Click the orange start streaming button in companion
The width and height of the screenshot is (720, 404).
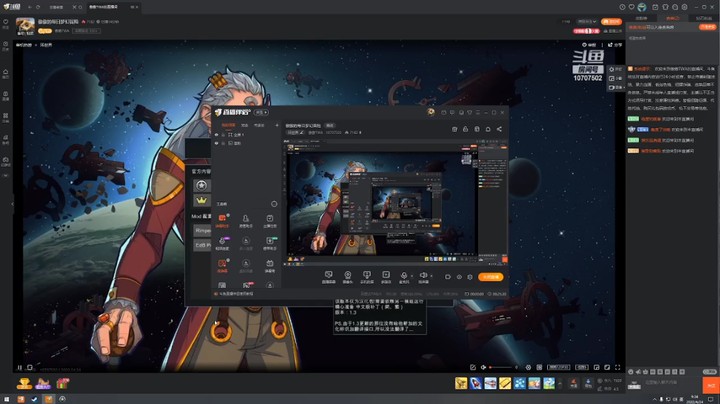490,277
